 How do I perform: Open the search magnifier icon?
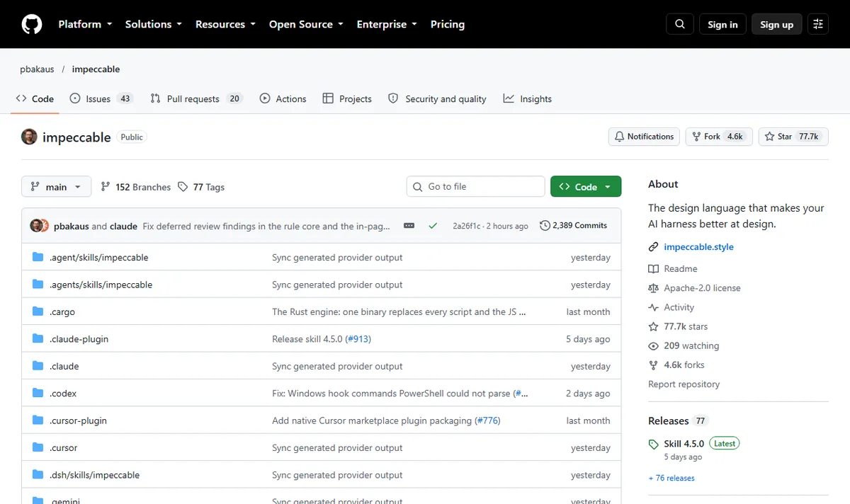[x=680, y=24]
